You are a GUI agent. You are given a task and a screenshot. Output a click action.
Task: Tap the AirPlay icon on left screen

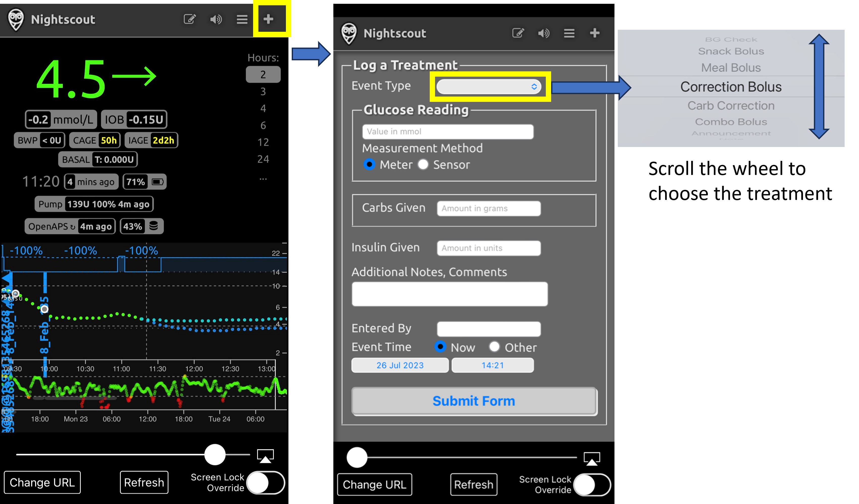coord(265,456)
